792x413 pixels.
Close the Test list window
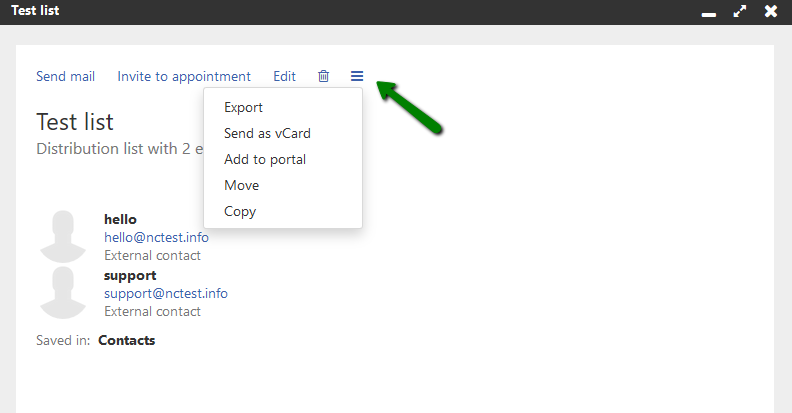770,12
